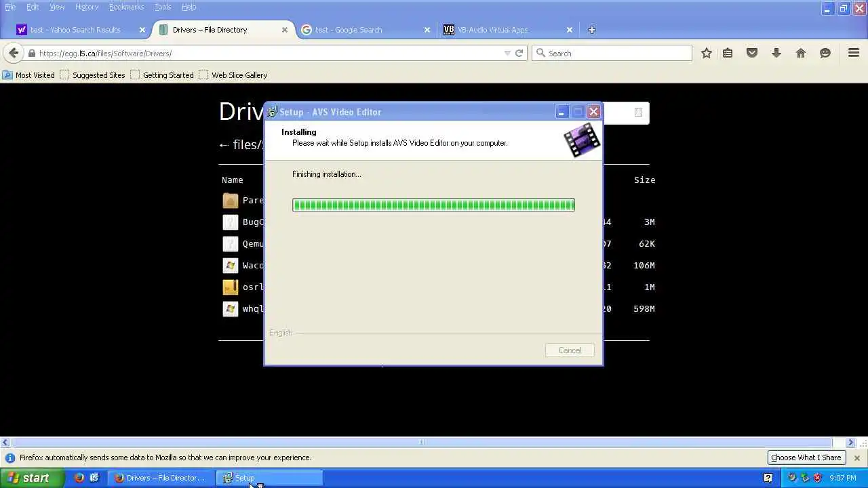Go back using Firefox back arrow

click(14, 53)
